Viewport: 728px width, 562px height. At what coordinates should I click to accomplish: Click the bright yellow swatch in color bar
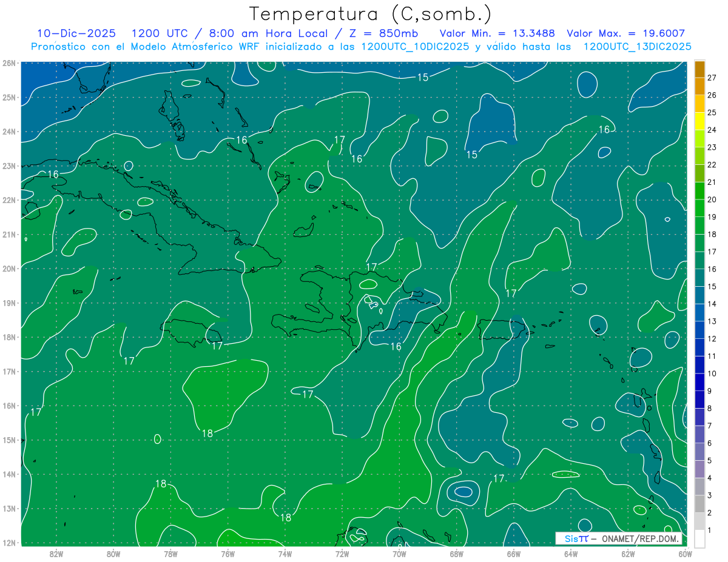tap(700, 121)
